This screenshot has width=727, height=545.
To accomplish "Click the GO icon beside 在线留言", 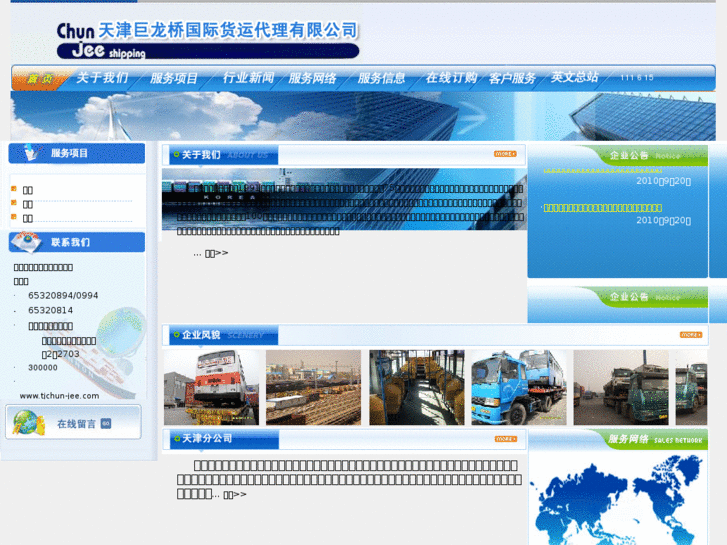I will pyautogui.click(x=106, y=423).
